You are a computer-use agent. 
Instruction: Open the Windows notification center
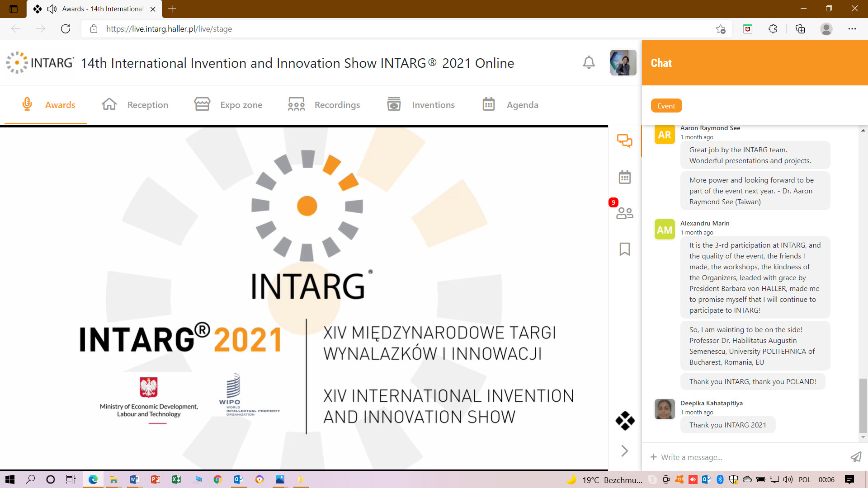tap(849, 479)
